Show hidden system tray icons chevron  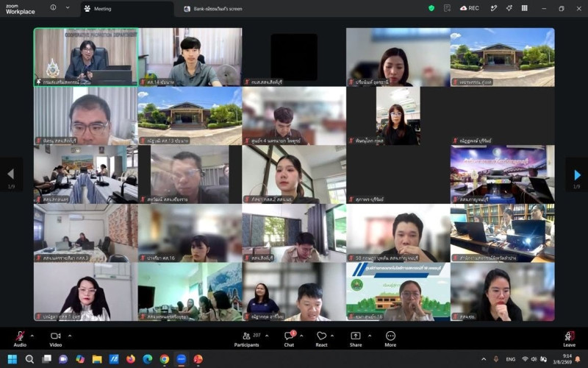point(484,359)
